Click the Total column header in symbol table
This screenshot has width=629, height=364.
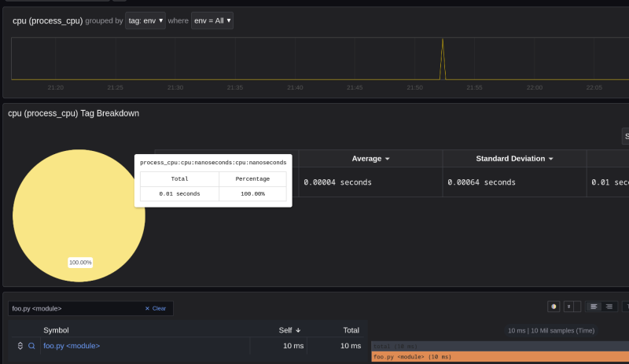coord(351,330)
